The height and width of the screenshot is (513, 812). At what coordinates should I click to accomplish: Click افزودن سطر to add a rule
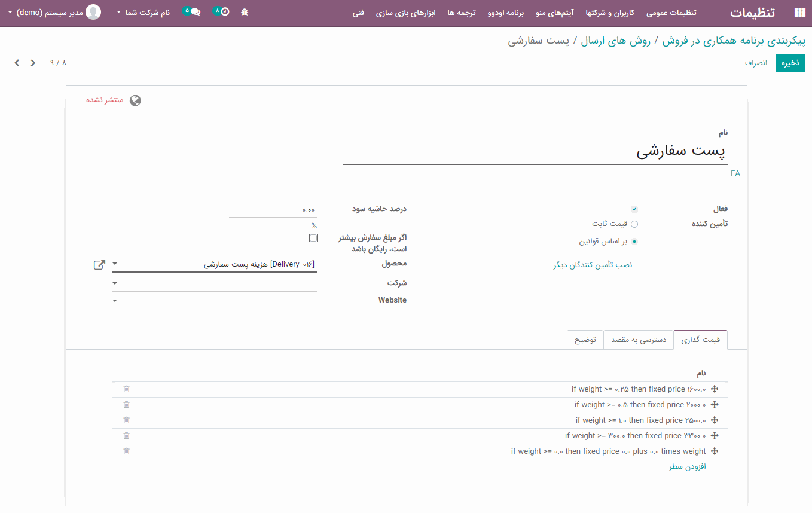687,466
